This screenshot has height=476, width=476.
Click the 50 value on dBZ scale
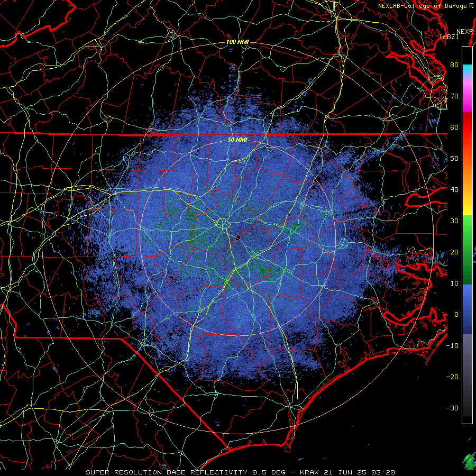(454, 159)
